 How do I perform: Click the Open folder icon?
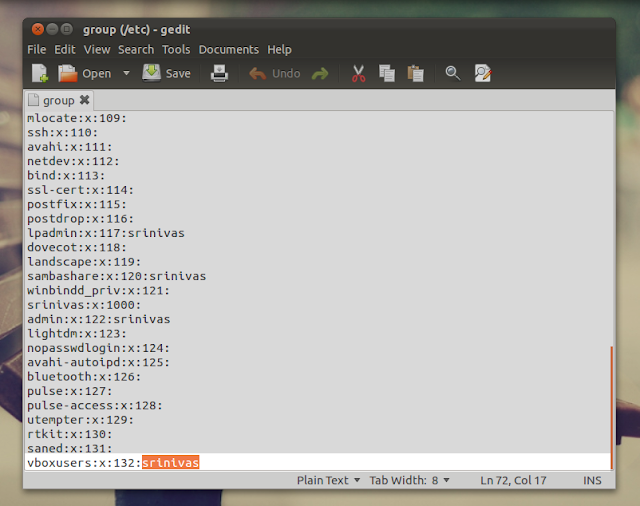coord(67,73)
